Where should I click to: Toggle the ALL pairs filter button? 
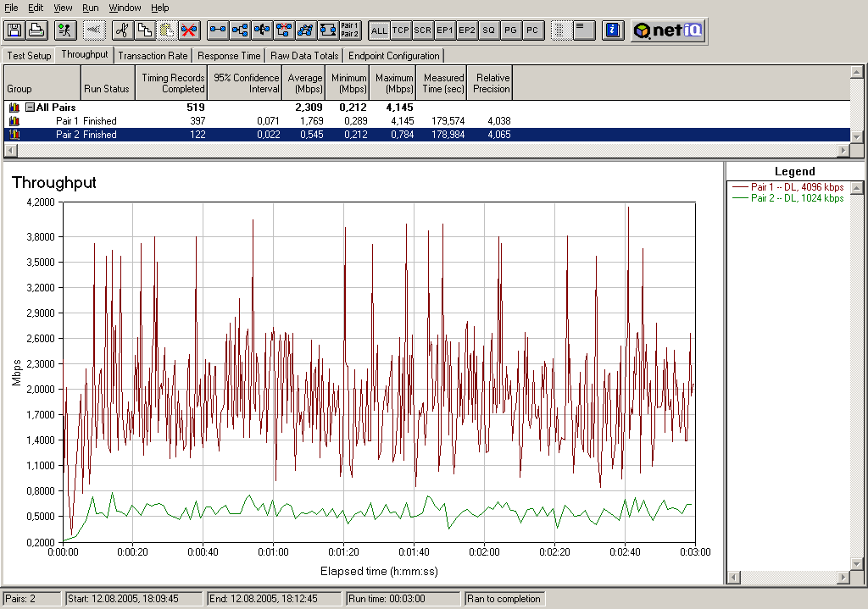[379, 30]
